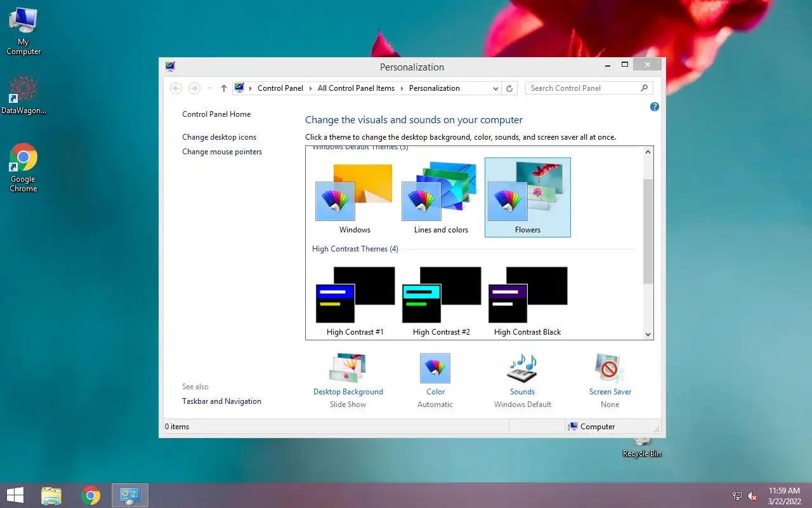Go back with the Back arrow

[x=176, y=88]
